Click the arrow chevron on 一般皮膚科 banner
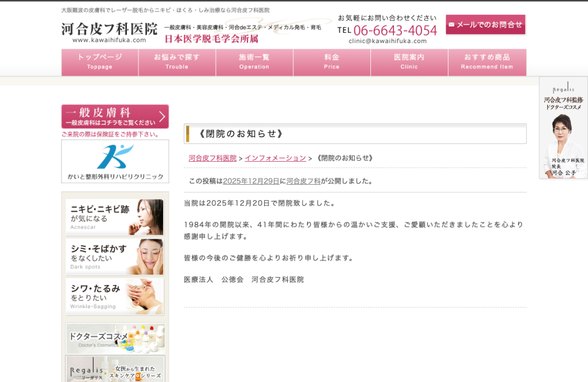This screenshot has width=588, height=382. tap(163, 116)
